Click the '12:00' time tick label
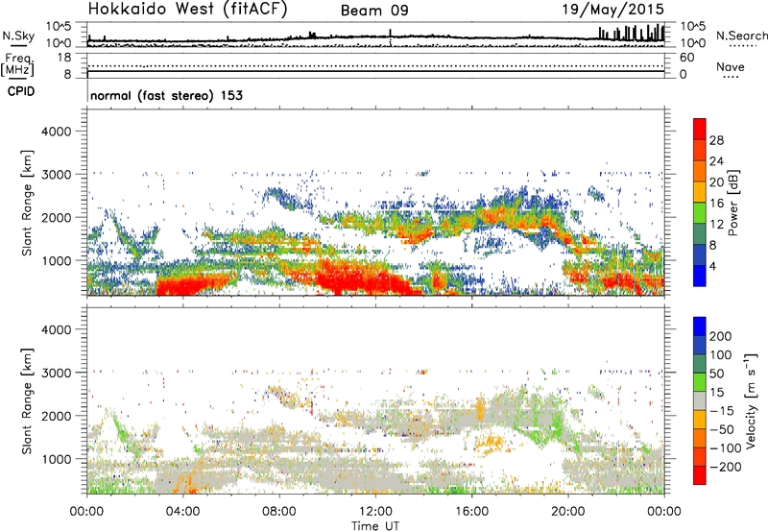This screenshot has height=532, width=768. [x=375, y=512]
